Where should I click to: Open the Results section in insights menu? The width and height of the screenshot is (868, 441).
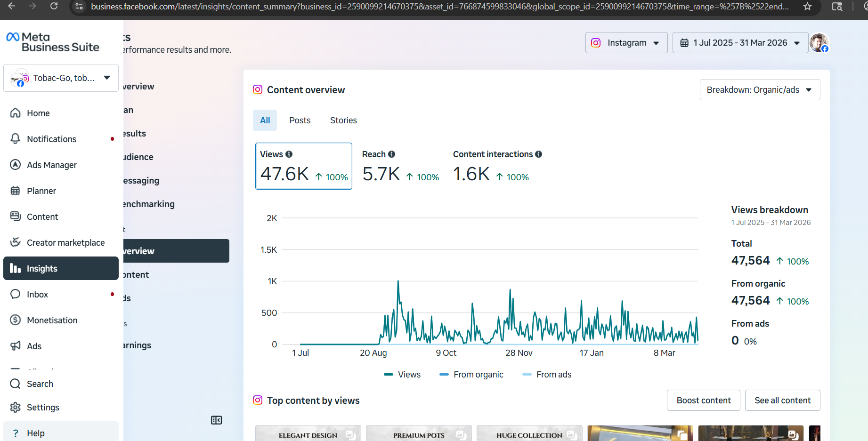135,134
